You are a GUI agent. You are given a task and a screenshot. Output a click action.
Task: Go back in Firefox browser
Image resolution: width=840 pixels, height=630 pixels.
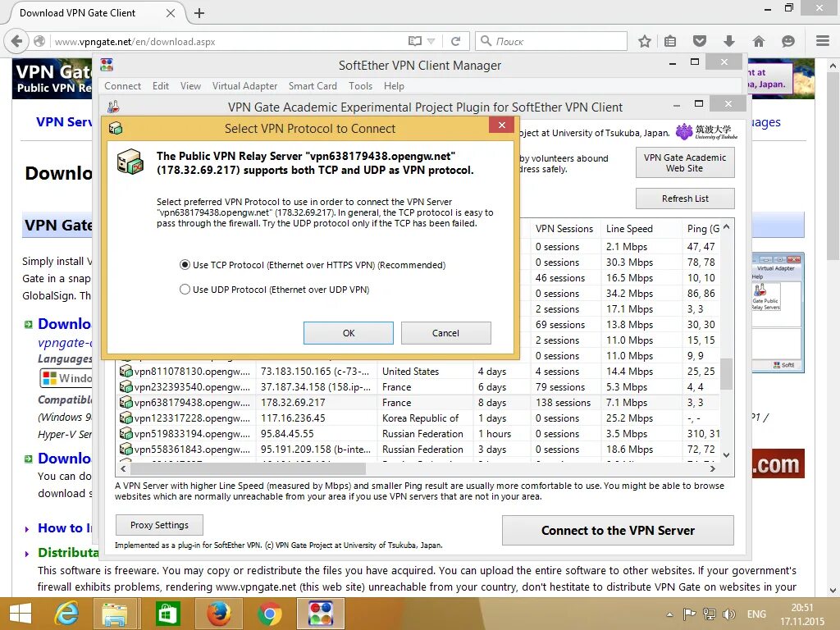(16, 41)
